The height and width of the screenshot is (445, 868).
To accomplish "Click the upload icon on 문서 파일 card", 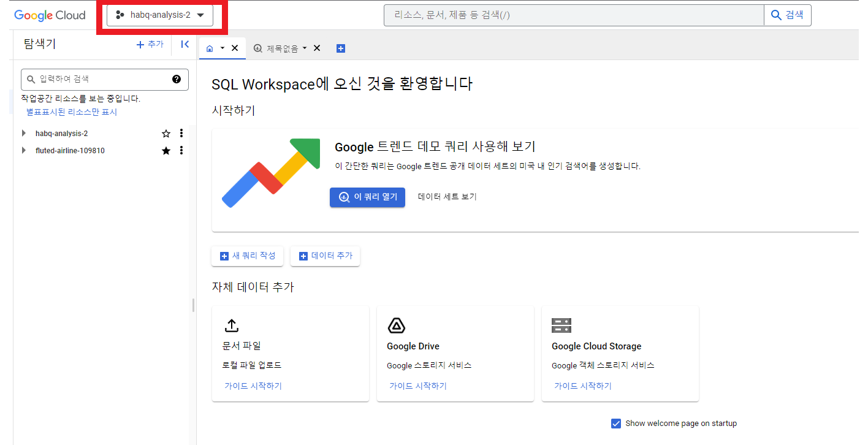I will (x=232, y=325).
